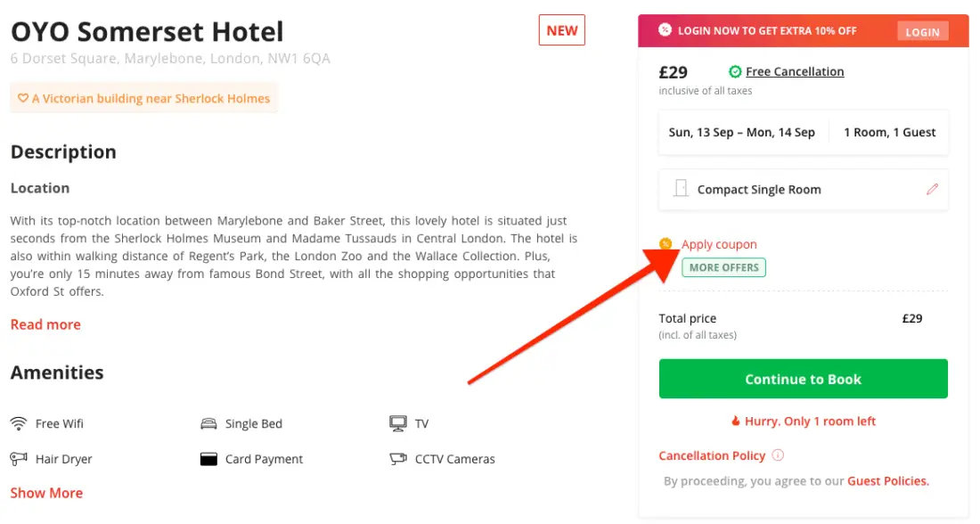Click the Free Wifi amenity icon
Viewport: 980px width, 524px height.
[x=19, y=423]
